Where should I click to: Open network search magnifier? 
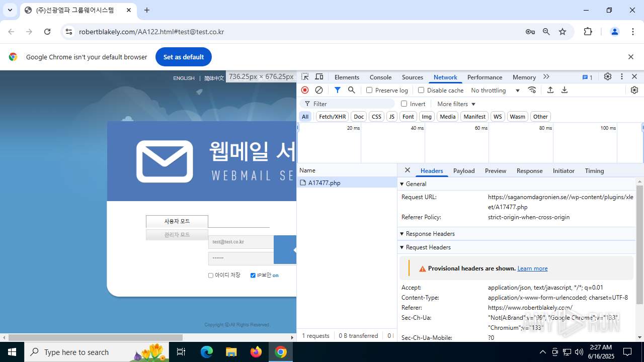click(352, 90)
